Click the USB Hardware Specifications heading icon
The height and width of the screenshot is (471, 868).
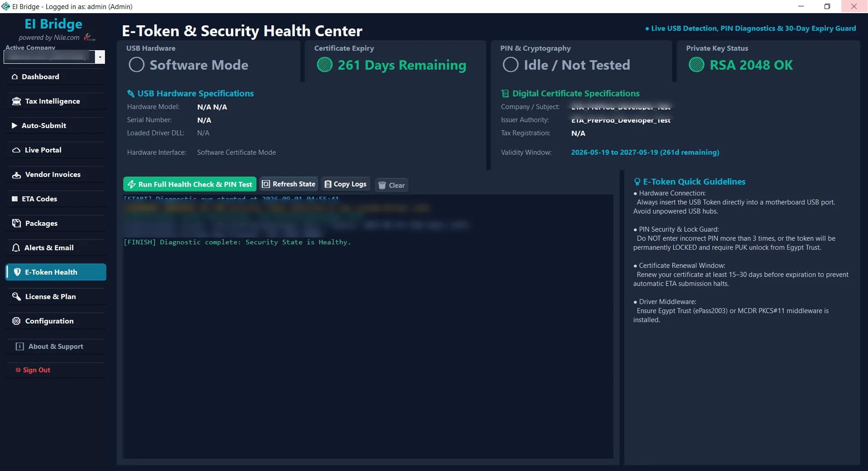tap(131, 94)
